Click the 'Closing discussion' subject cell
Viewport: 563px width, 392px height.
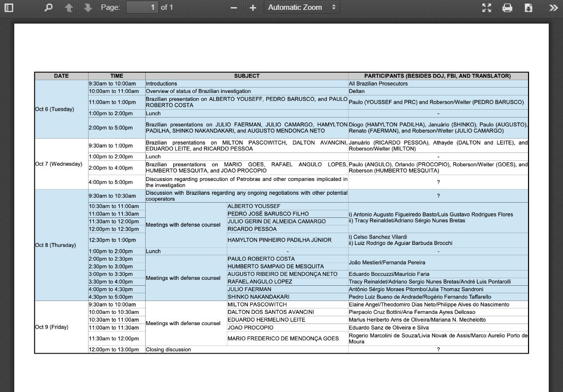click(x=247, y=350)
